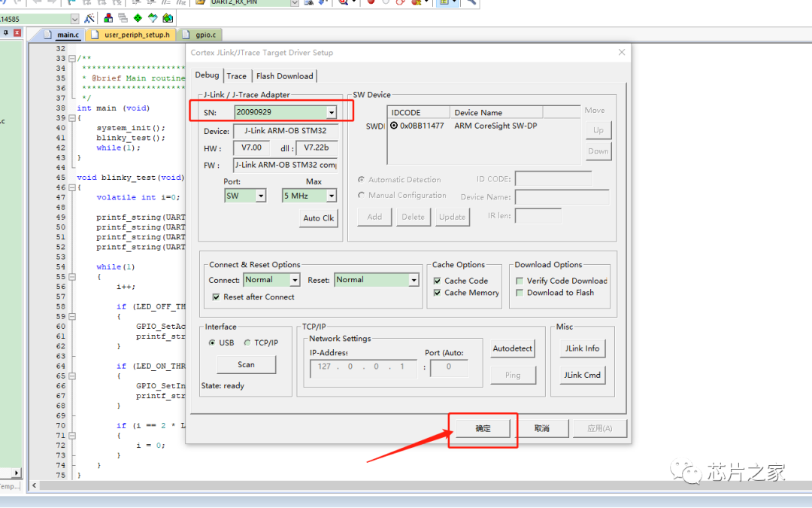Open Manage Run-Time Environment green diamond icon
This screenshot has width=812, height=508.
pos(138,18)
